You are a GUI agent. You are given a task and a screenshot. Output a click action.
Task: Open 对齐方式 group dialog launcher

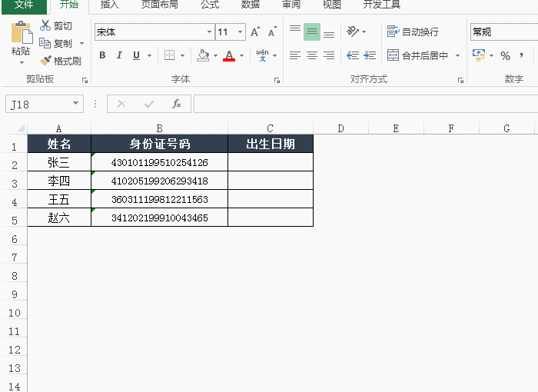(x=460, y=81)
